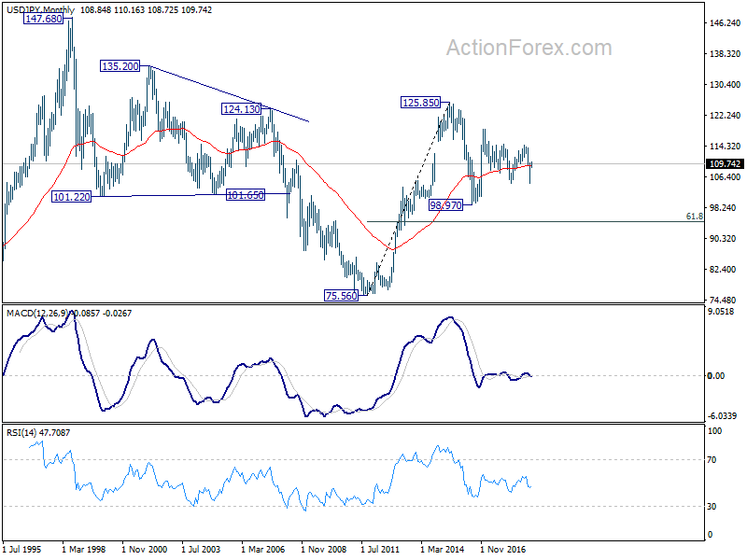747x560 pixels.
Task: Click the 124.130 price annotation
Action: click(x=242, y=109)
